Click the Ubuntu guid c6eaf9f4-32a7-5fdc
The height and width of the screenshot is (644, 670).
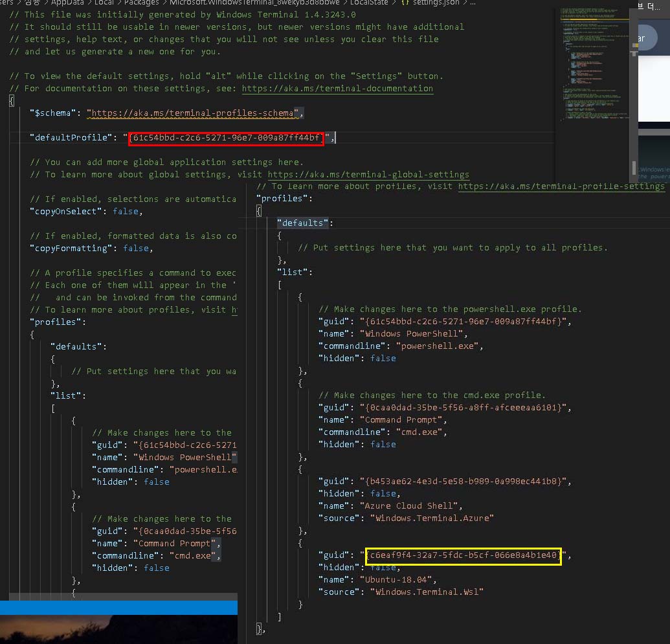point(463,555)
